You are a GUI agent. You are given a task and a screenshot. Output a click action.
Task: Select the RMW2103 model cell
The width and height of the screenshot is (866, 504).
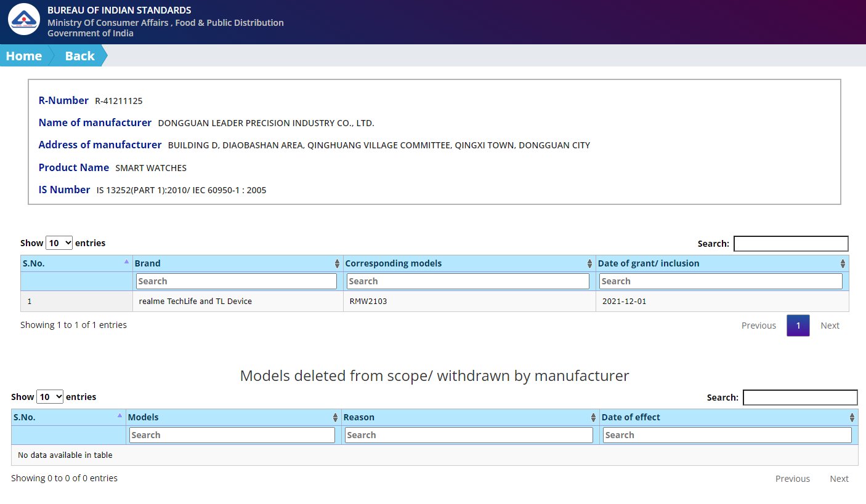(x=469, y=302)
